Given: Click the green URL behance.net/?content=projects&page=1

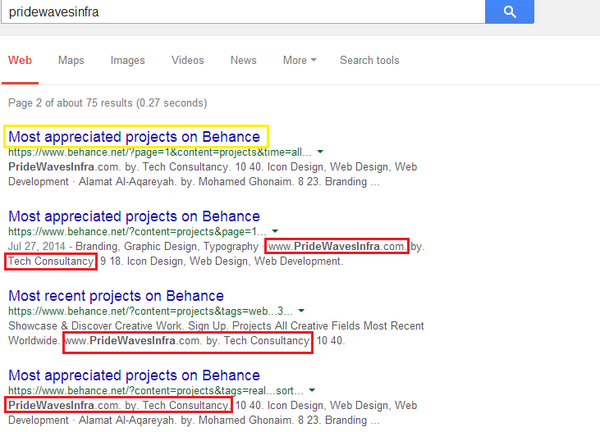Looking at the screenshot, I should coord(137,232).
